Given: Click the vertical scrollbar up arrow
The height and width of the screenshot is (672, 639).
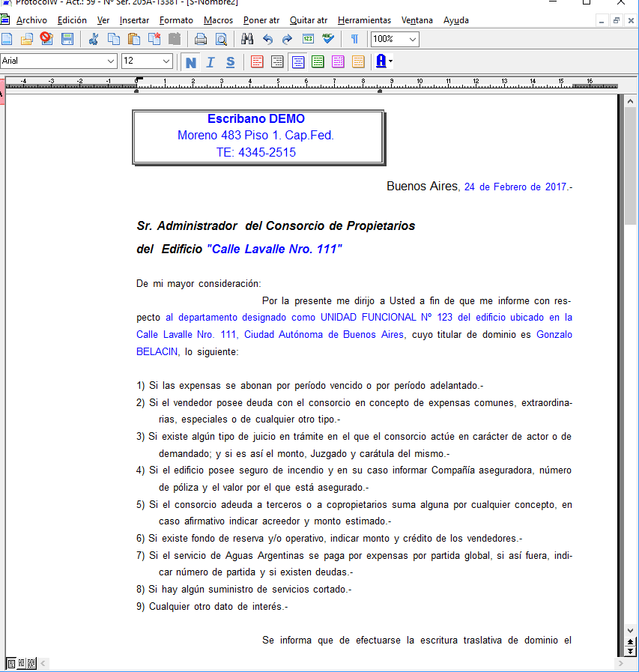Looking at the screenshot, I should click(630, 101).
